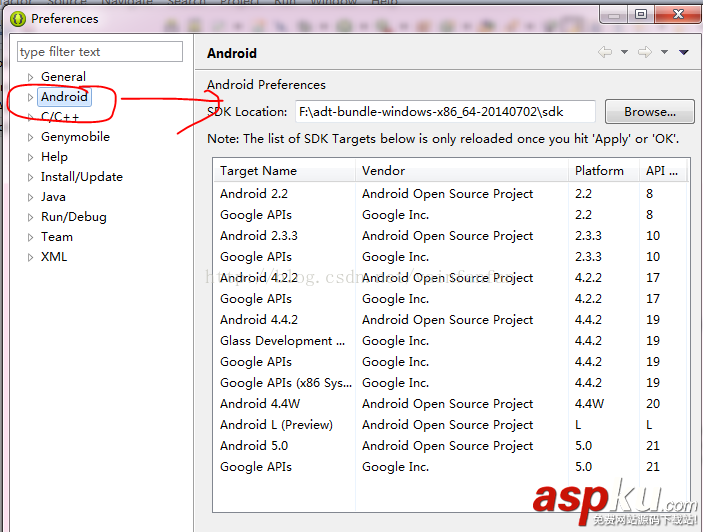Screen dimensions: 703x532
Task: Expand the Install/Update tree node
Action: coord(30,177)
